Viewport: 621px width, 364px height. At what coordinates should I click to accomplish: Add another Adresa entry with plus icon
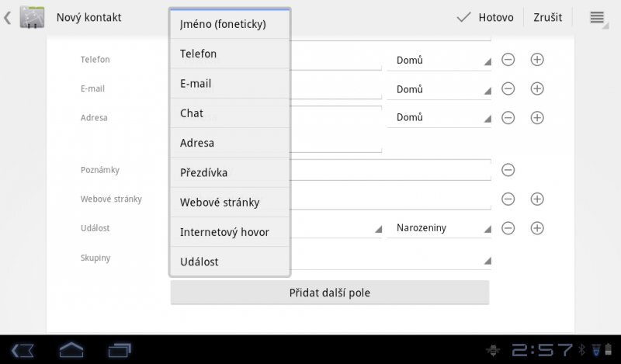[x=536, y=118]
